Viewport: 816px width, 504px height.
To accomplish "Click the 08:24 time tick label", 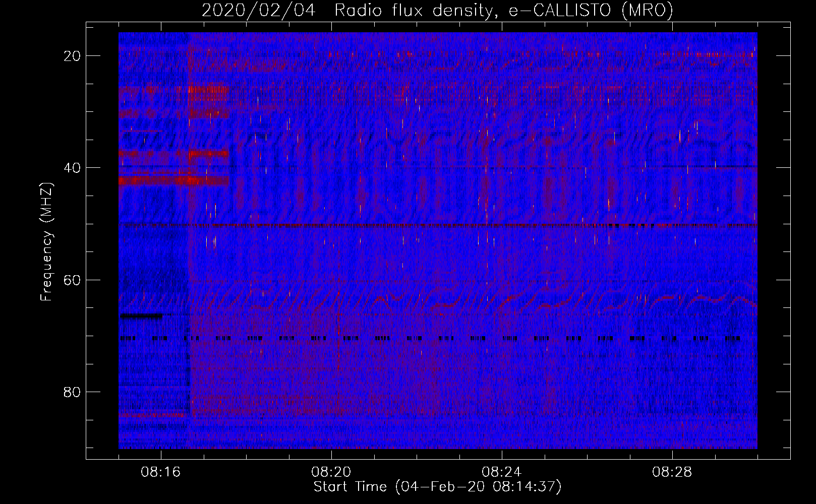I will tap(502, 472).
